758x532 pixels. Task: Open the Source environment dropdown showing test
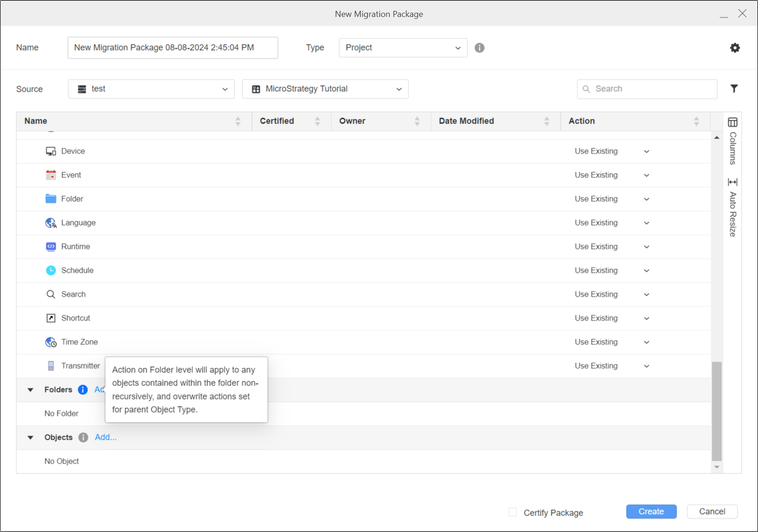click(151, 89)
